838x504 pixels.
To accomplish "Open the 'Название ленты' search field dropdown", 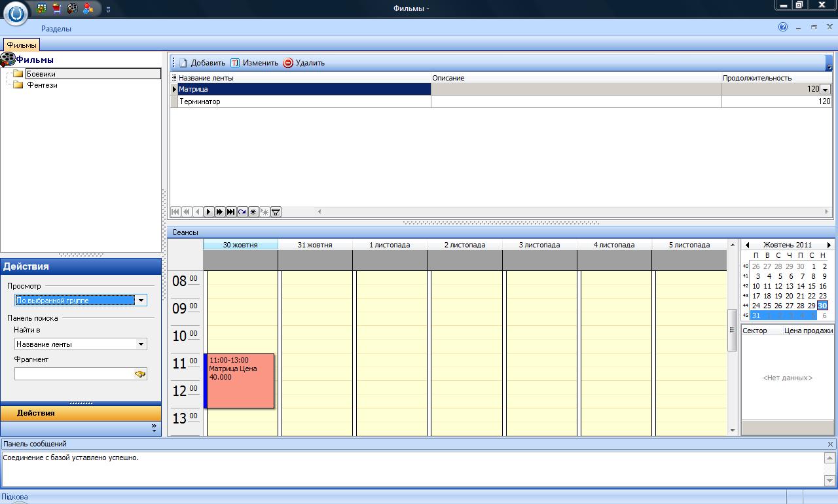I will [x=140, y=344].
